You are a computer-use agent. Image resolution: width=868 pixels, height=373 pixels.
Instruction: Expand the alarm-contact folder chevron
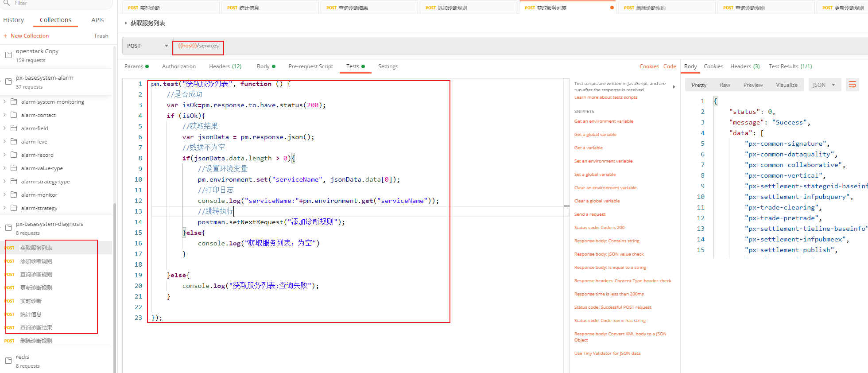4,115
